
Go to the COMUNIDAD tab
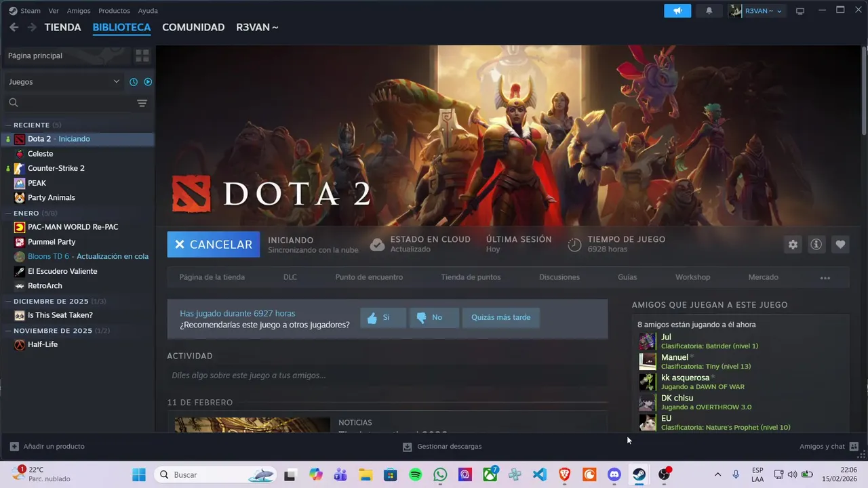click(193, 27)
